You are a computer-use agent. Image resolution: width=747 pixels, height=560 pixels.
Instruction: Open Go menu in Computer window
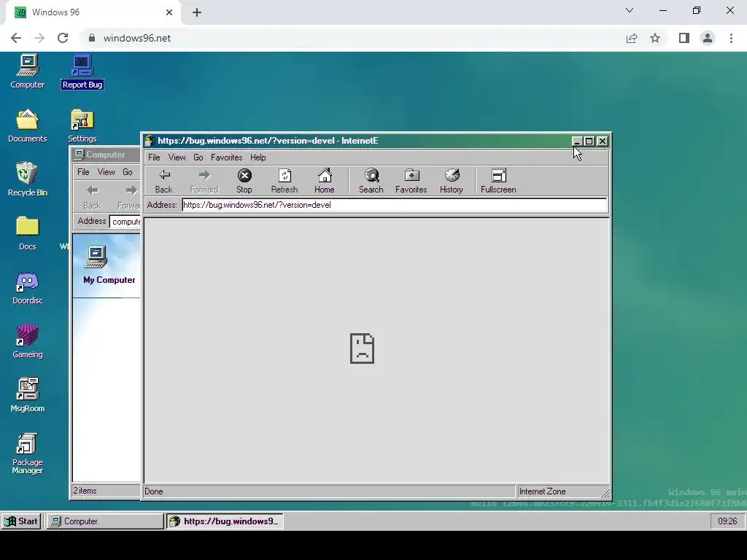point(127,172)
